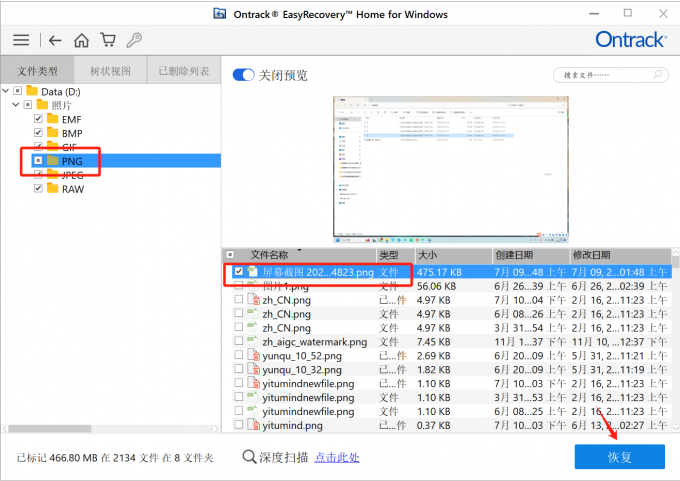680x481 pixels.
Task: Click the deleted-file icon of yunqu_10_52.png
Action: (253, 355)
